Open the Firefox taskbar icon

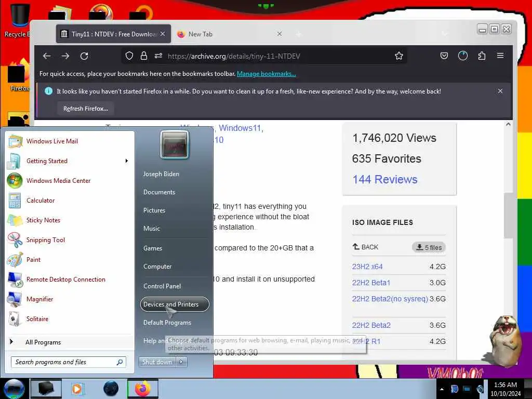point(143,389)
